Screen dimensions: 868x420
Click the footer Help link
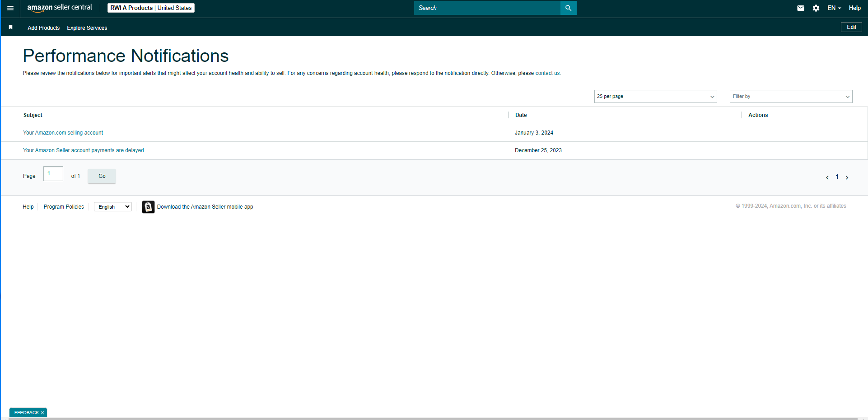click(28, 207)
